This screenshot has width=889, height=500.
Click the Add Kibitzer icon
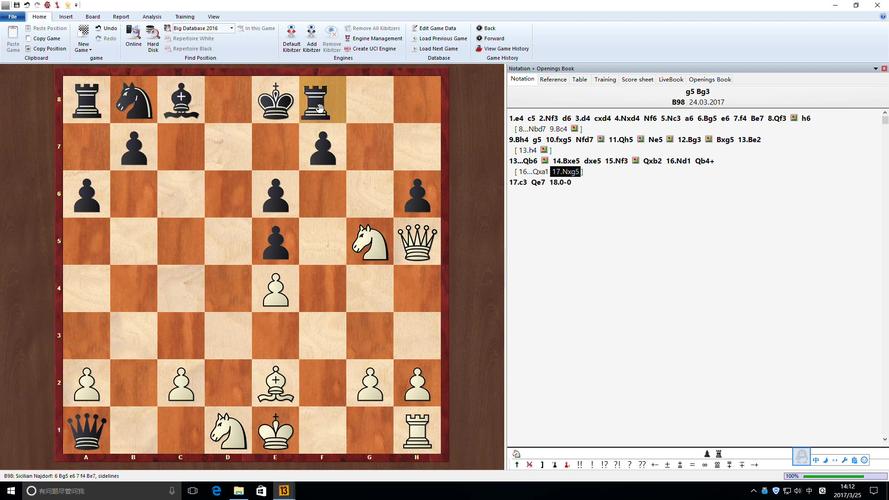coord(311,38)
